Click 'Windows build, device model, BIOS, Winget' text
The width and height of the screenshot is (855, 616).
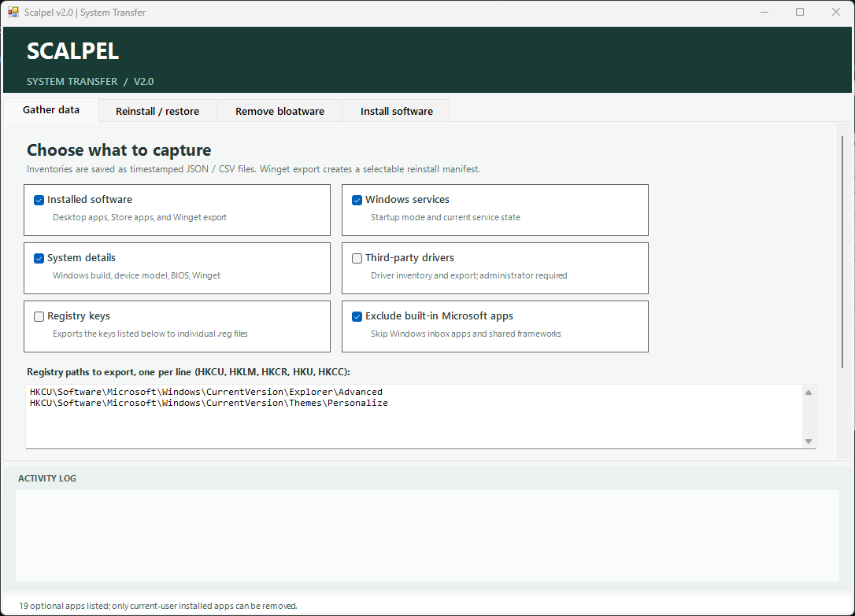click(x=136, y=275)
